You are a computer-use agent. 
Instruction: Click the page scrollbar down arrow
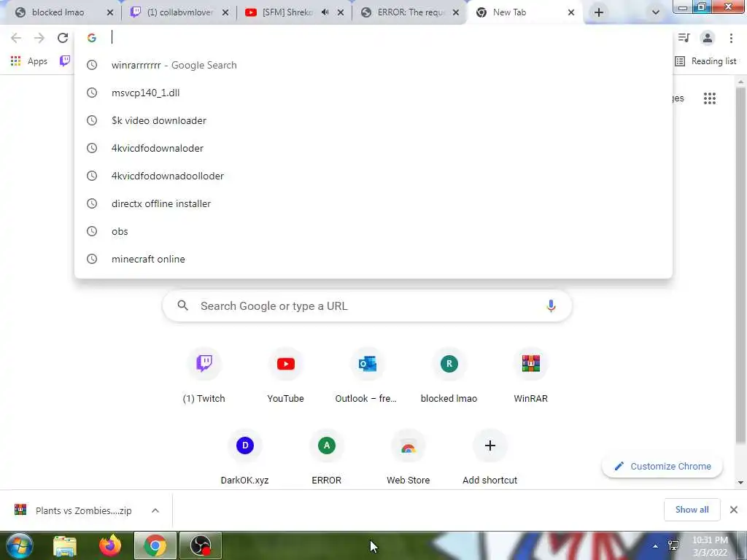pos(740,483)
